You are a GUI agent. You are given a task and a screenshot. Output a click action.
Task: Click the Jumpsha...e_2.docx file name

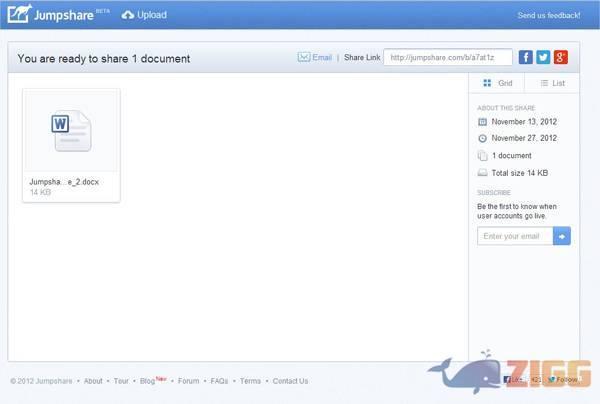point(64,181)
